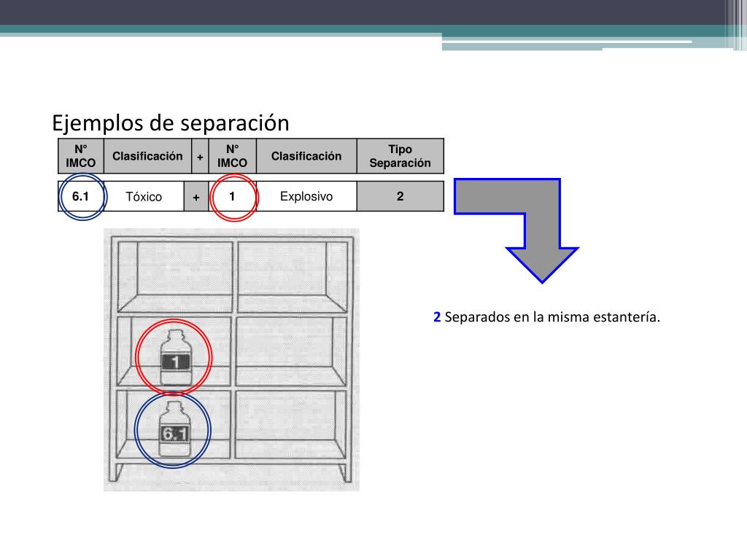This screenshot has height=560, width=747.
Task: Click the '+' cell between Tóxico and 1
Action: pyautogui.click(x=196, y=196)
